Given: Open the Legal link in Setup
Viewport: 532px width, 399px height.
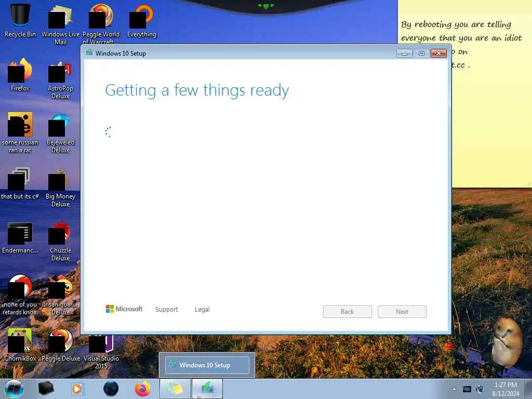Looking at the screenshot, I should (x=202, y=309).
